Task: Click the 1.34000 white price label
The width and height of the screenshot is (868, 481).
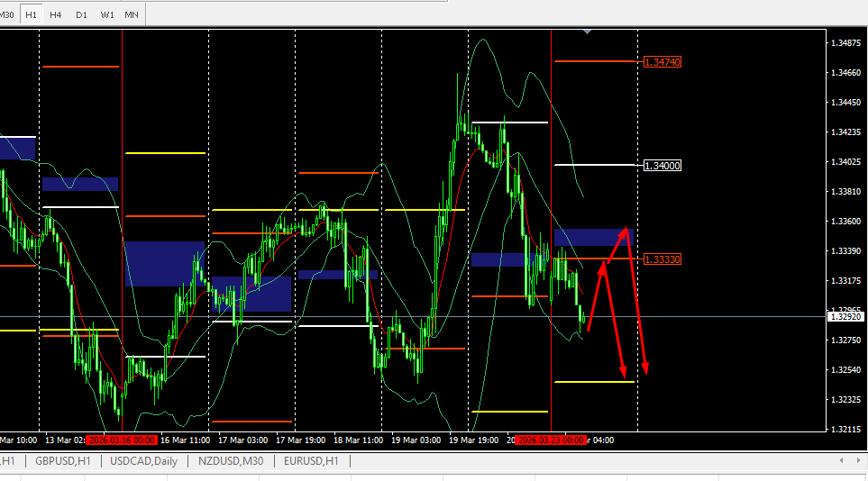Action: coord(662,166)
